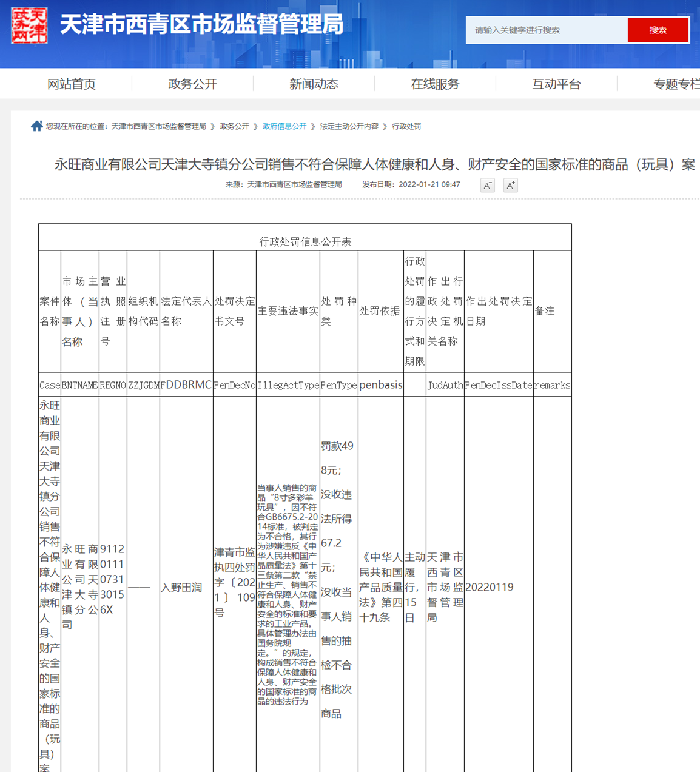Click the violation facts paragraph cell
Viewport: 700px width, 772px height.
click(288, 594)
